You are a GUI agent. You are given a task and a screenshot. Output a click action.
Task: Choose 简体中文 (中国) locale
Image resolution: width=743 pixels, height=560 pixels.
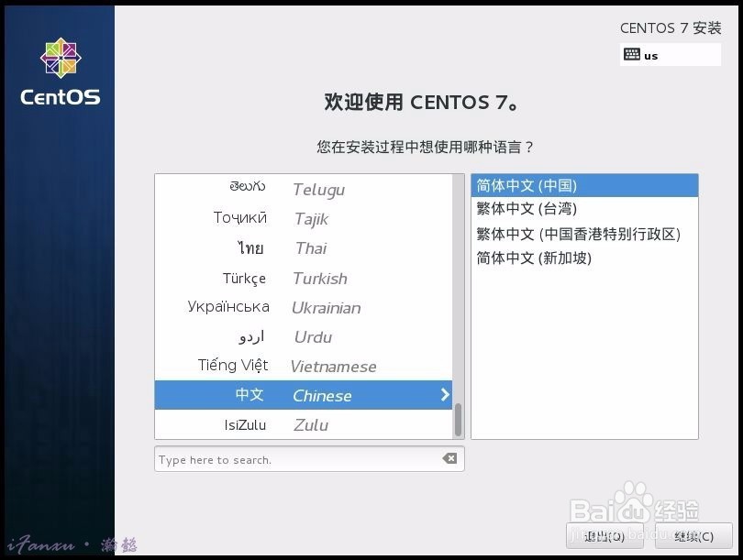point(584,185)
